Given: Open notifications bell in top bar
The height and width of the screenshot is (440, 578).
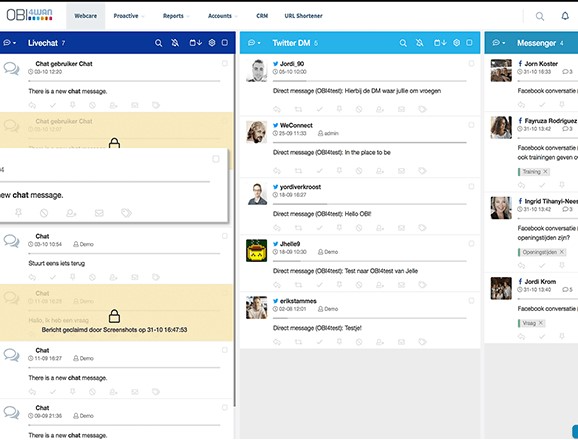Looking at the screenshot, I should [565, 16].
